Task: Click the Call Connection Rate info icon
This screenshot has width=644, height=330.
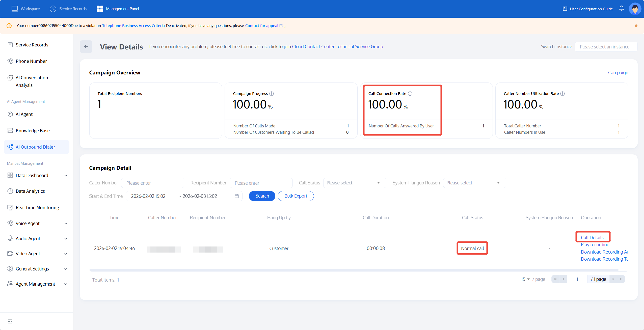Action: click(410, 94)
